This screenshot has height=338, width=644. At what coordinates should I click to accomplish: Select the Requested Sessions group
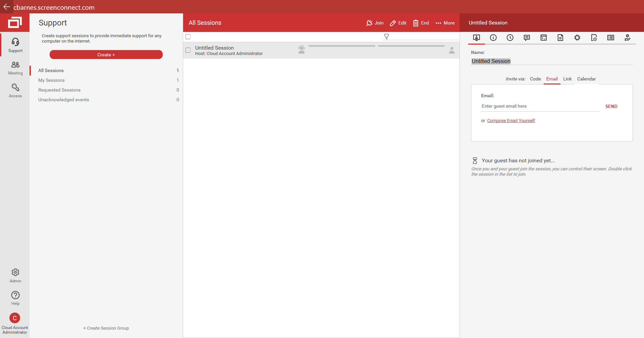[x=106, y=90]
